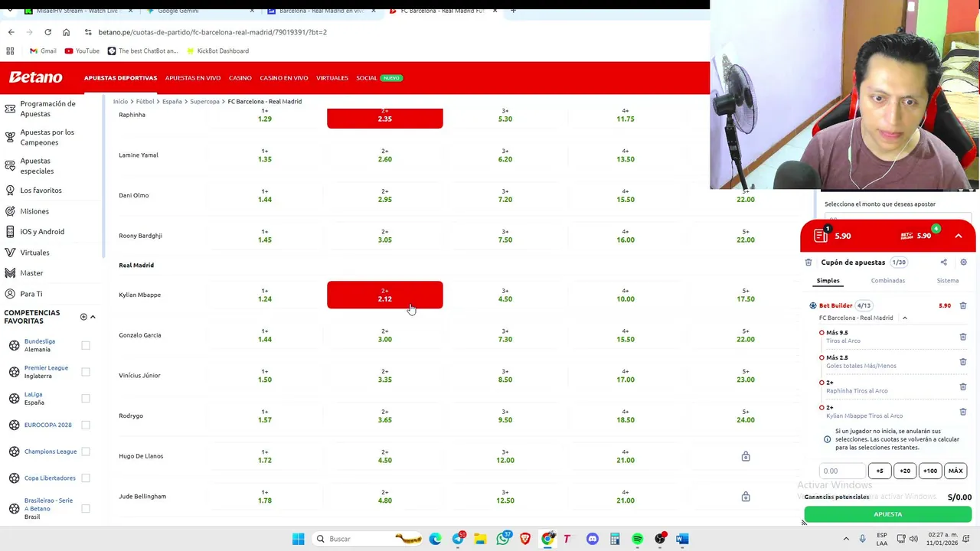This screenshot has height=551, width=980.
Task: Open the Misiones sidebar icon
Action: 10,211
